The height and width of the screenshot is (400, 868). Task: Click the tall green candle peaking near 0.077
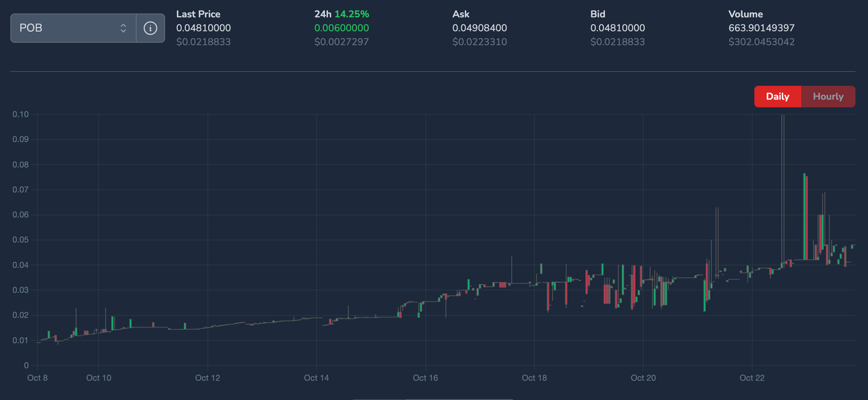[804, 216]
